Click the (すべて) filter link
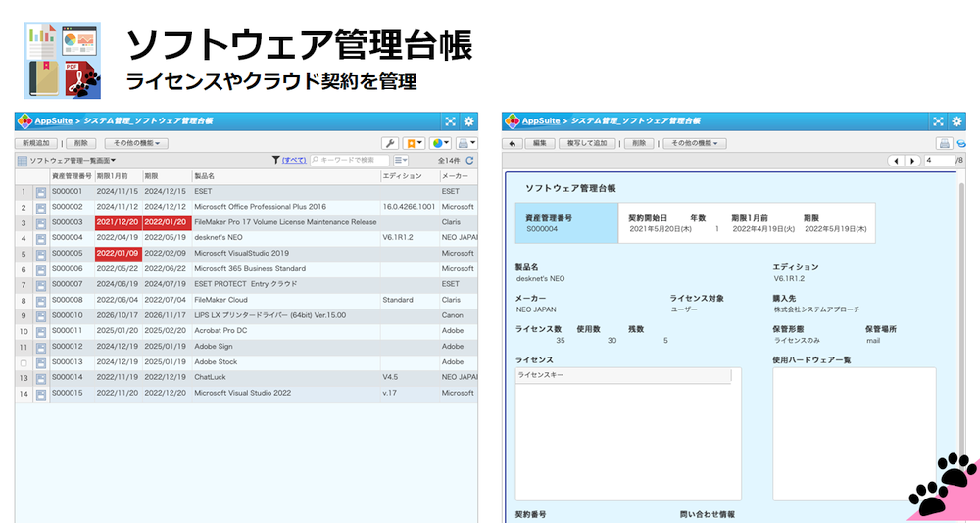 (294, 160)
